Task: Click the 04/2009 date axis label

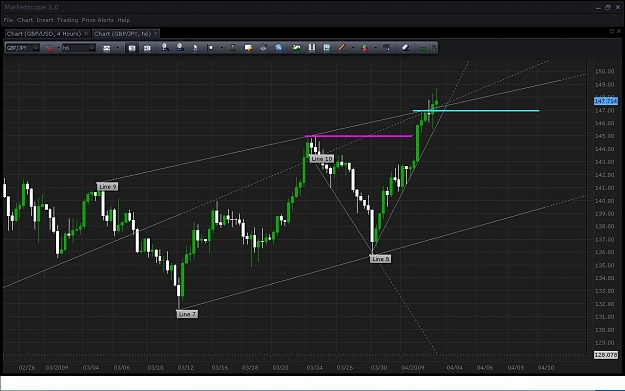Action: coord(413,367)
